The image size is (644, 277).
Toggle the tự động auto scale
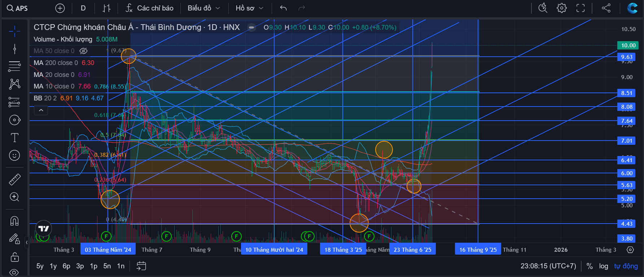[x=626, y=266]
